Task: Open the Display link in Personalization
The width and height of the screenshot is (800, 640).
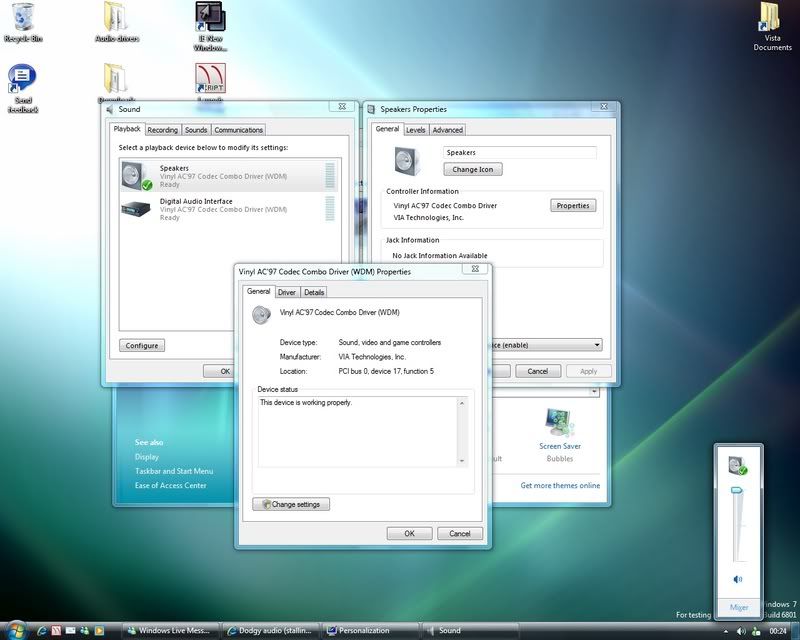Action: 147,457
